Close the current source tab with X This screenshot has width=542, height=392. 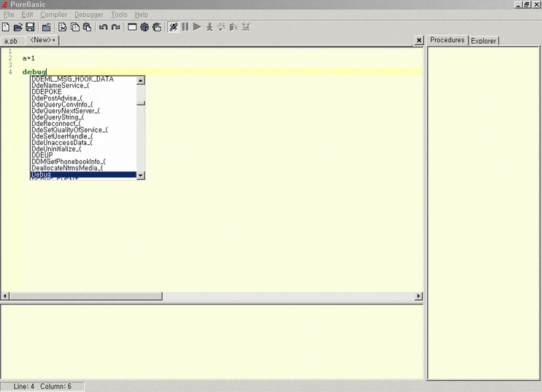(x=419, y=40)
